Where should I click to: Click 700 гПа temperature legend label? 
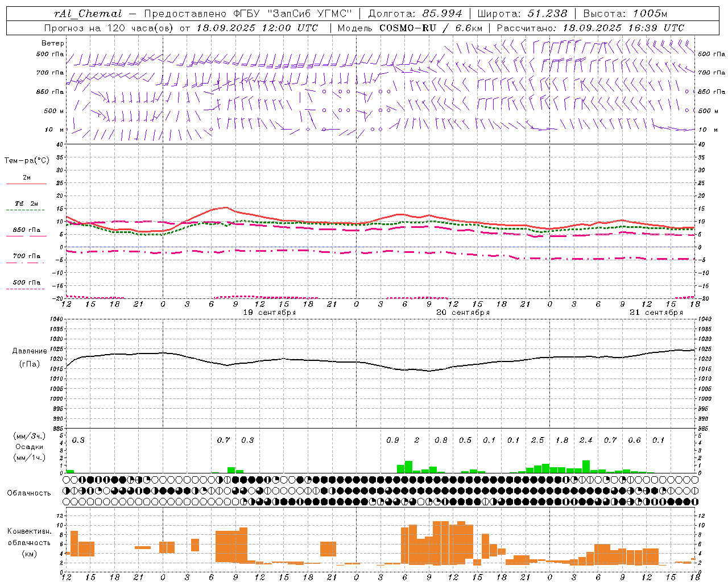[x=27, y=256]
